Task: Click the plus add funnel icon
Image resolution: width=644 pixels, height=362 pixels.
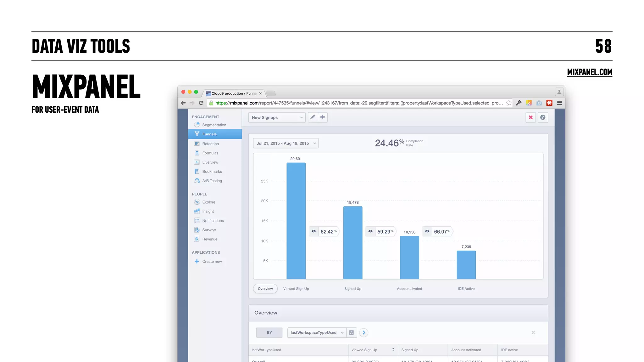Action: pyautogui.click(x=323, y=117)
